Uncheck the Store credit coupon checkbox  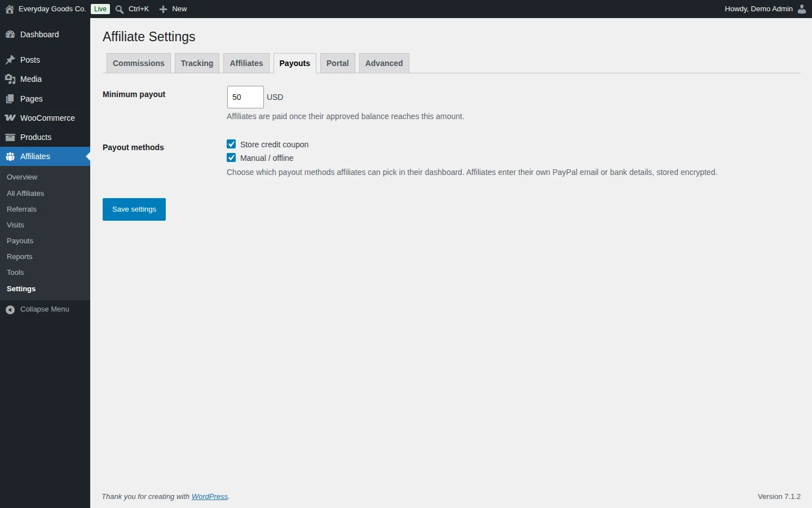[x=231, y=144]
